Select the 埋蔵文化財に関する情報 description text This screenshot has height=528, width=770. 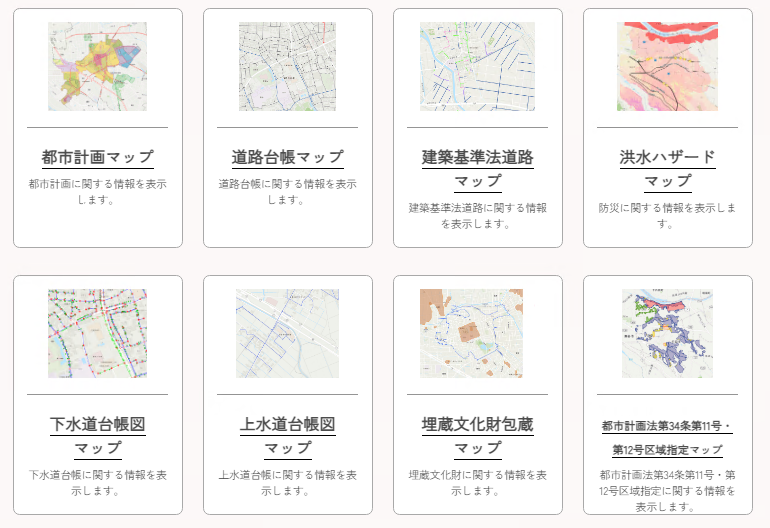(x=477, y=482)
